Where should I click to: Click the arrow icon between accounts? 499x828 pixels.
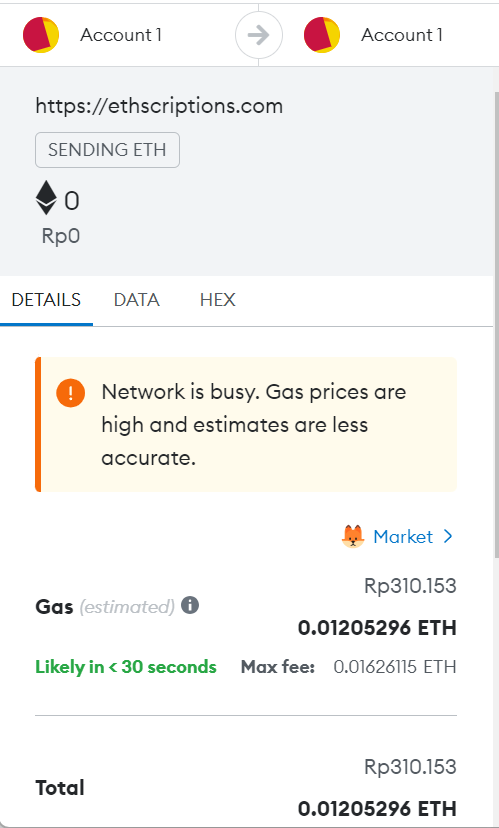pos(259,35)
